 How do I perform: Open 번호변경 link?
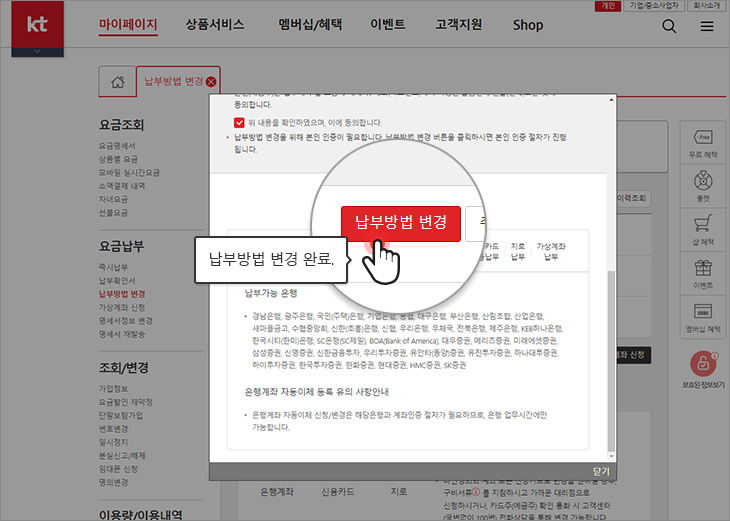click(x=113, y=429)
